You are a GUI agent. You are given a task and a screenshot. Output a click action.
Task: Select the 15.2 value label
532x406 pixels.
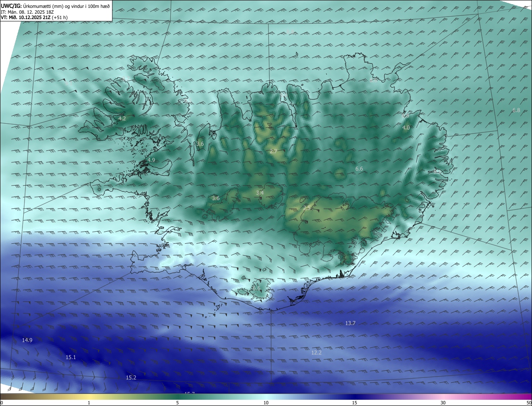(131, 377)
